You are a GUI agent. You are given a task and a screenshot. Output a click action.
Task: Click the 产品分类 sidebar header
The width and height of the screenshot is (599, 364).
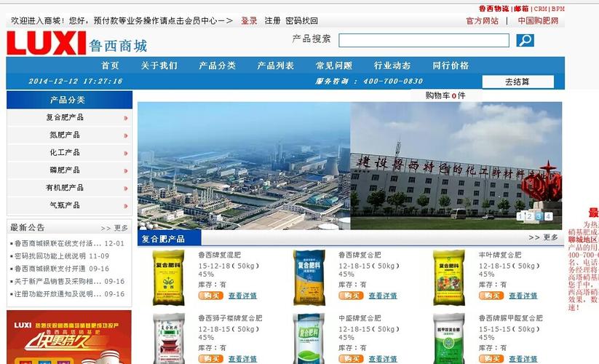point(70,100)
